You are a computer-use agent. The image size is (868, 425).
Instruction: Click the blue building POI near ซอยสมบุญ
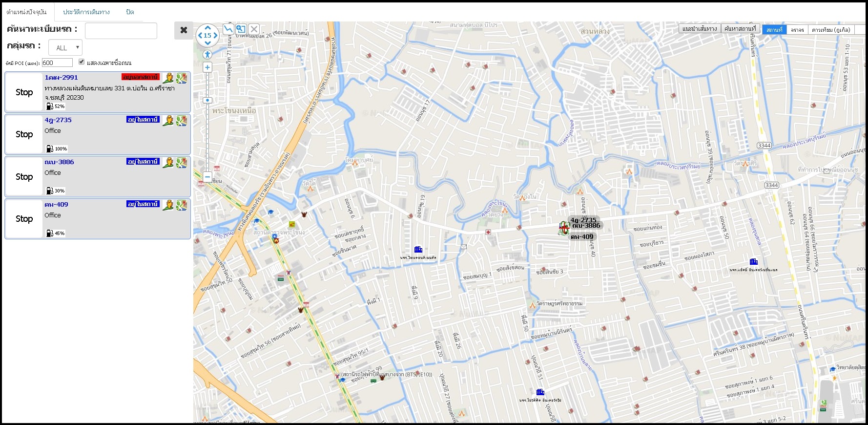(x=418, y=249)
